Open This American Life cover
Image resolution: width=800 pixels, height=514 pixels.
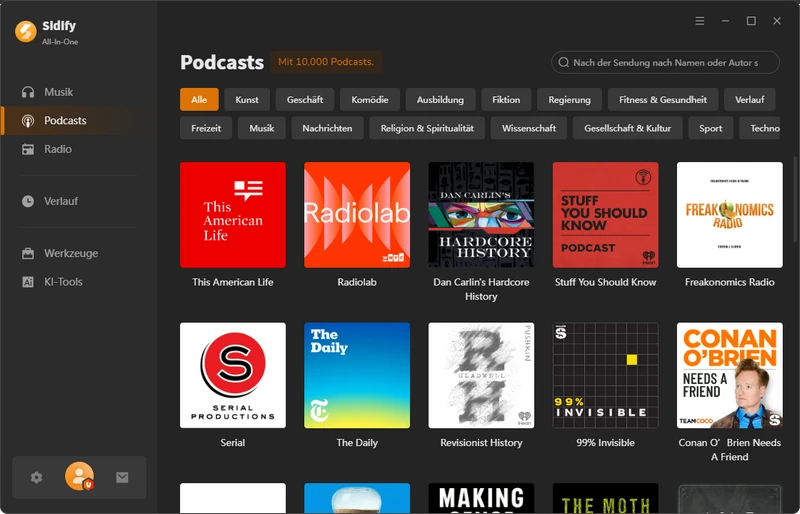(x=233, y=215)
